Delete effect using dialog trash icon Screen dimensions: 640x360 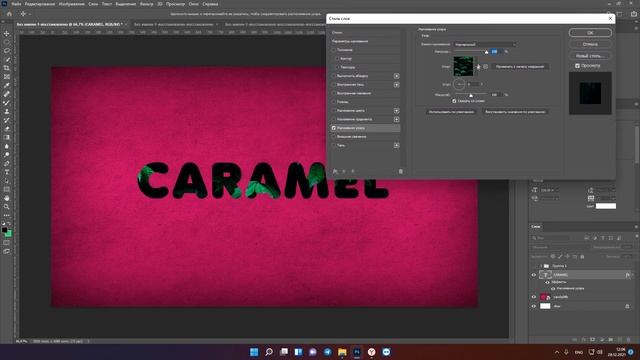400,171
